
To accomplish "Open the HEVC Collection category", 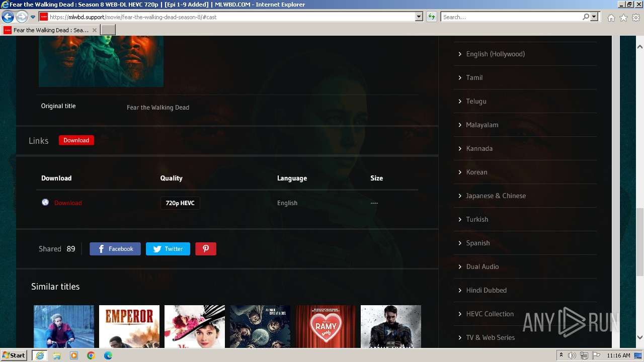I will point(490,314).
